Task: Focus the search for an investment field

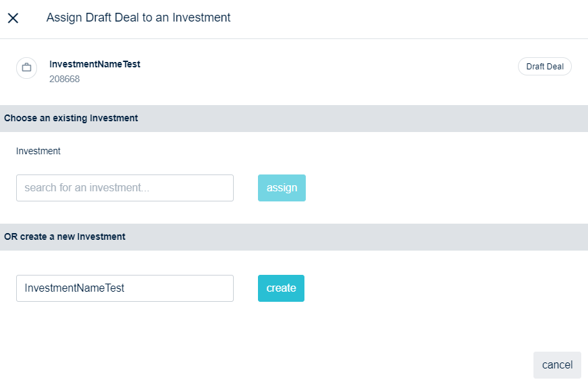Action: (x=125, y=188)
